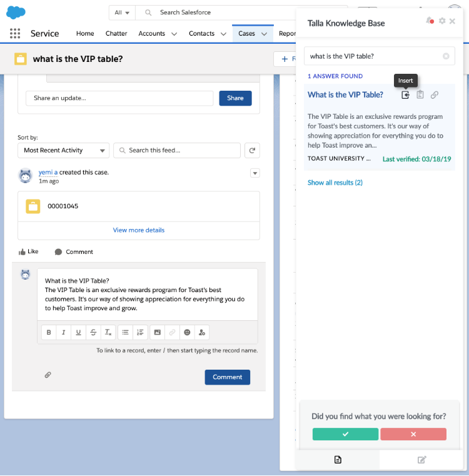469x476 pixels.
Task: Open the Most Recent Activity sort dropdown
Action: 63,150
